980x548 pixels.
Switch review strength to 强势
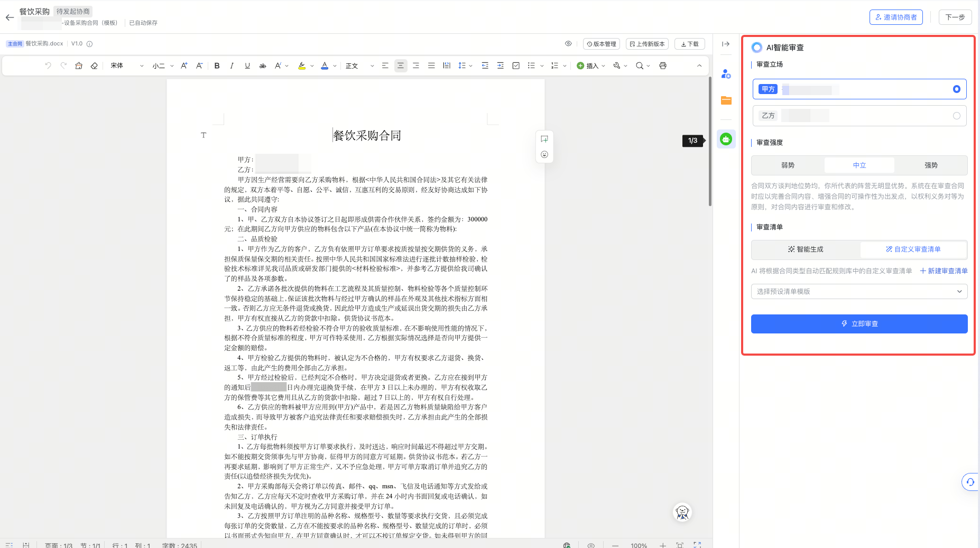click(930, 165)
